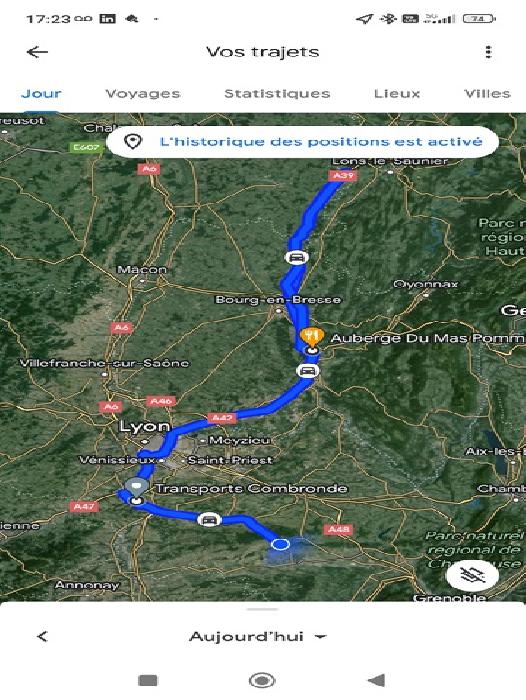The height and width of the screenshot is (700, 526).
Task: Tap the back arrow next to Vos trajets
Action: click(37, 52)
